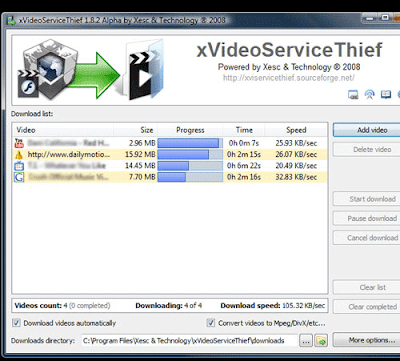Click the Add video button
The image size is (400, 361).
pyautogui.click(x=366, y=130)
